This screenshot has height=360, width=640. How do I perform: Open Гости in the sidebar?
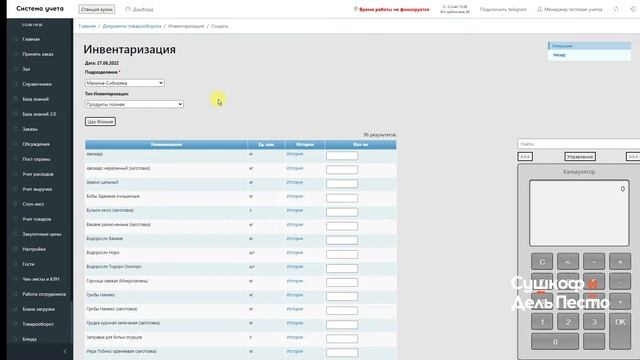click(x=28, y=264)
